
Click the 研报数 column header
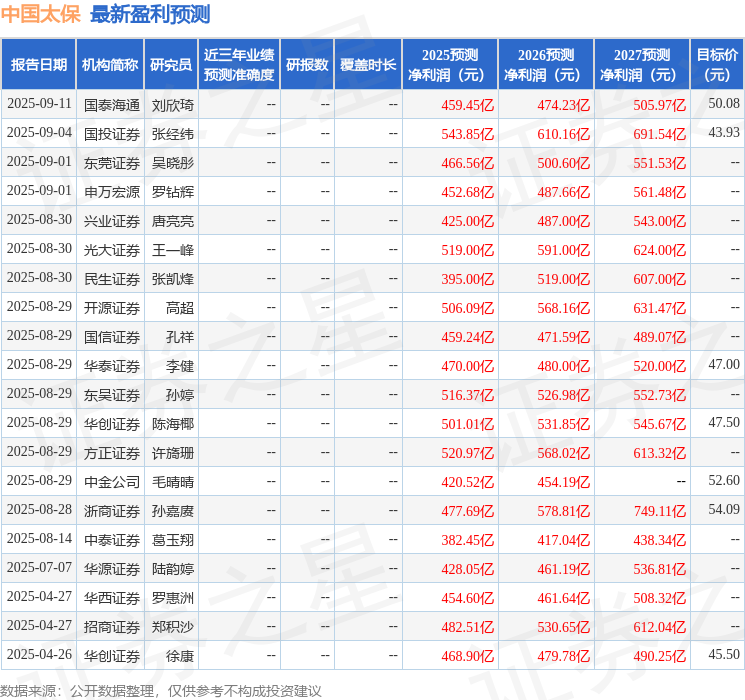pyautogui.click(x=307, y=65)
